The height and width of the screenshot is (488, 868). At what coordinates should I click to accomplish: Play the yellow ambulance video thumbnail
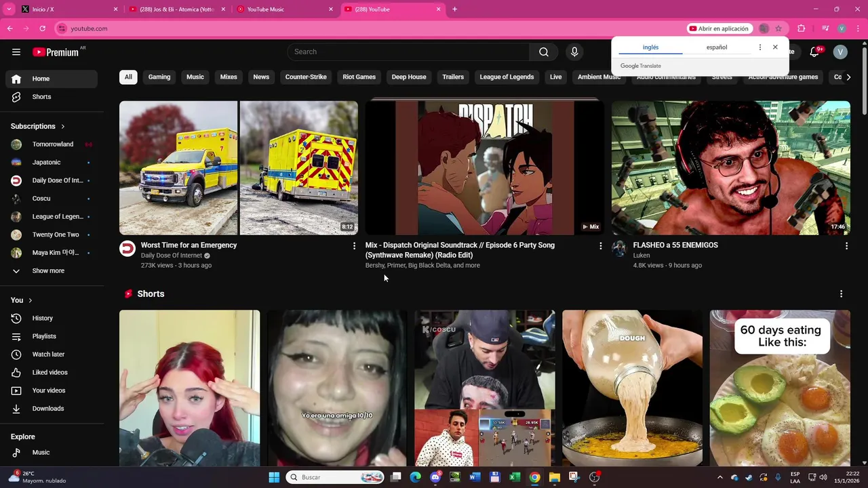pyautogui.click(x=239, y=168)
